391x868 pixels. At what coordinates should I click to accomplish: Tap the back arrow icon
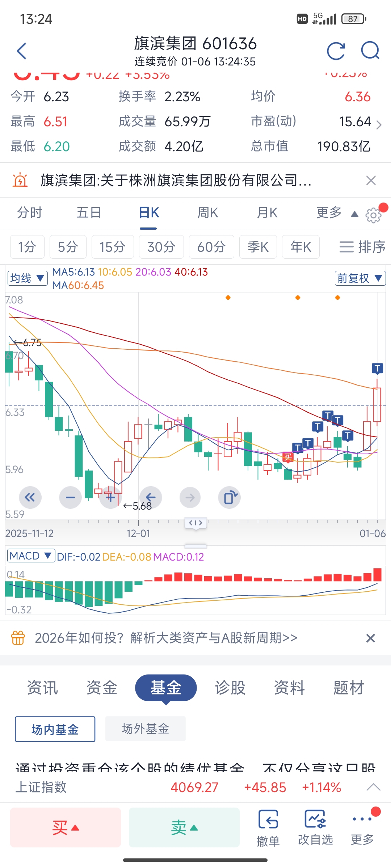pyautogui.click(x=22, y=51)
